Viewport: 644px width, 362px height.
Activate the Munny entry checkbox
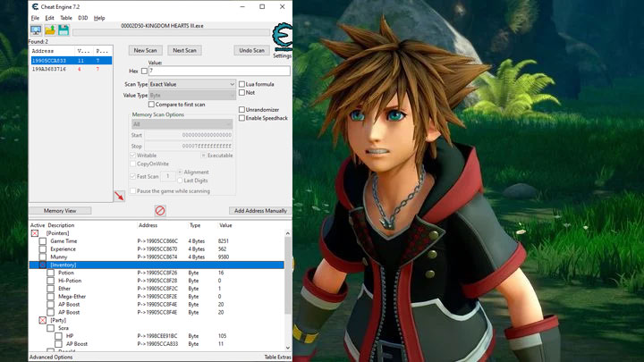point(43,257)
